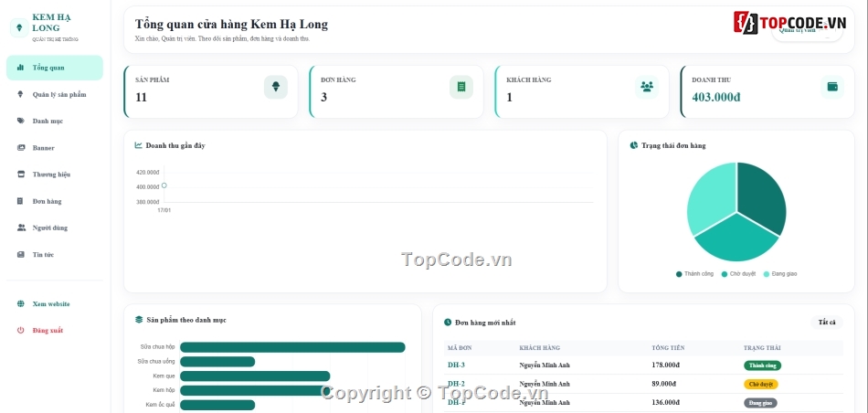The width and height of the screenshot is (868, 413).
Task: Click the power icon beside Đăng xuất
Action: [x=21, y=331]
